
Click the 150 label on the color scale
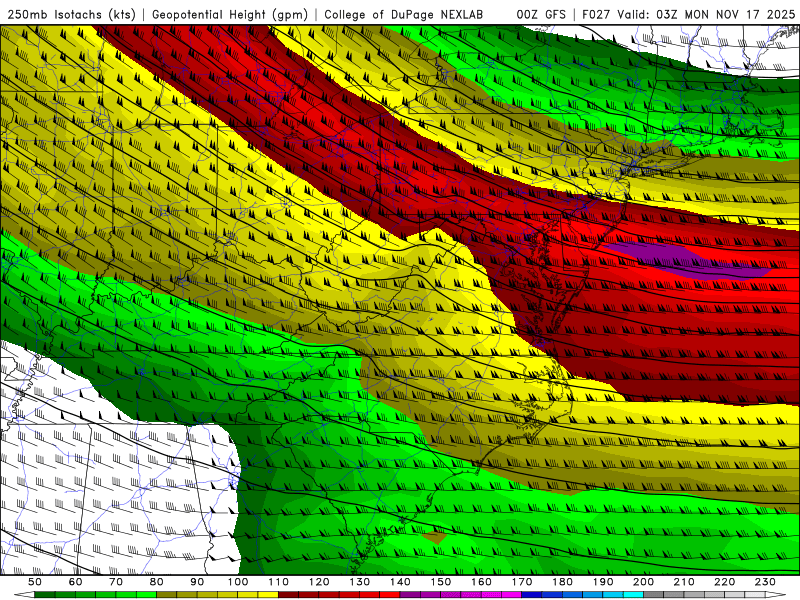point(440,582)
